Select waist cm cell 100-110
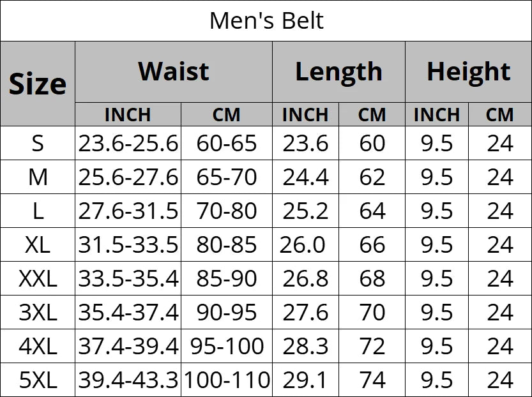Image resolution: width=532 pixels, height=397 pixels. [x=227, y=380]
